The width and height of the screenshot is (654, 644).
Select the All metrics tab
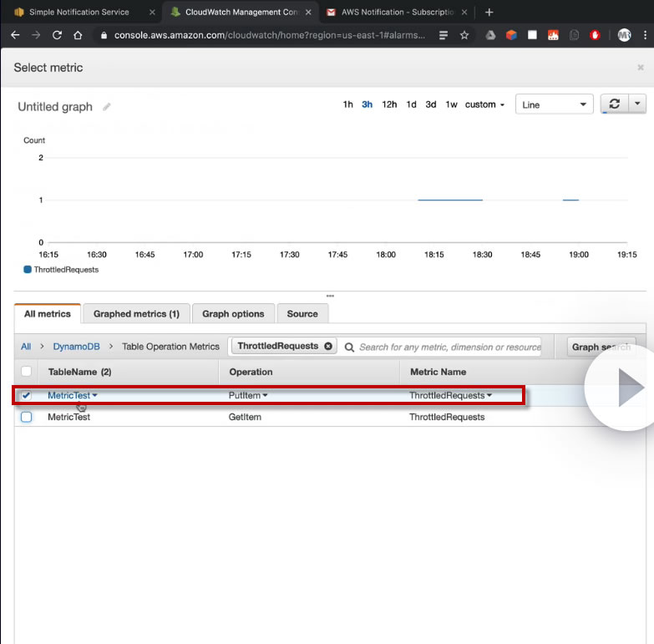point(48,314)
